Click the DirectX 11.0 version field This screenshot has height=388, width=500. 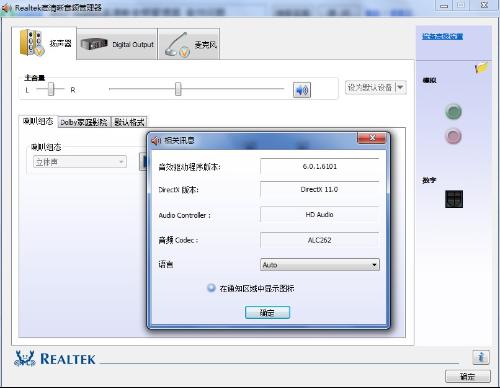(319, 189)
